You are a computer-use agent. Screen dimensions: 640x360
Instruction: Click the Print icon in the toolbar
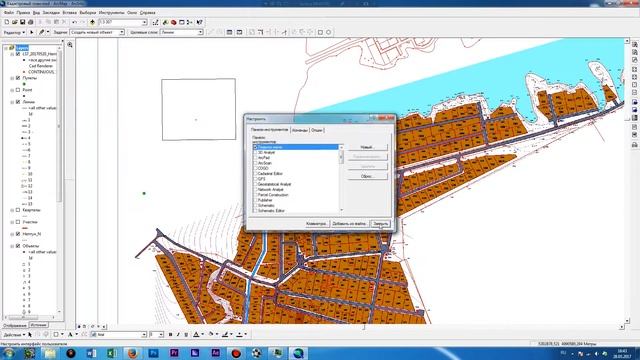click(x=31, y=22)
